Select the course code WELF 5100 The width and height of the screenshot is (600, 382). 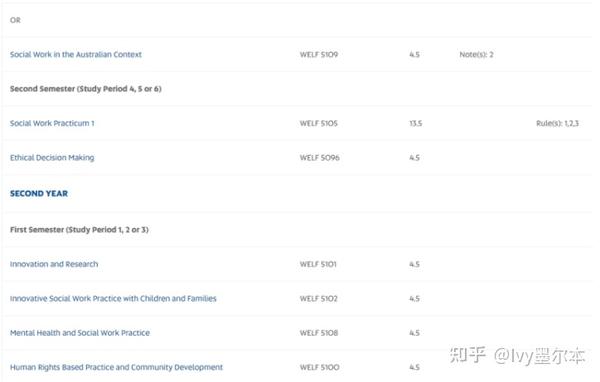pos(320,367)
